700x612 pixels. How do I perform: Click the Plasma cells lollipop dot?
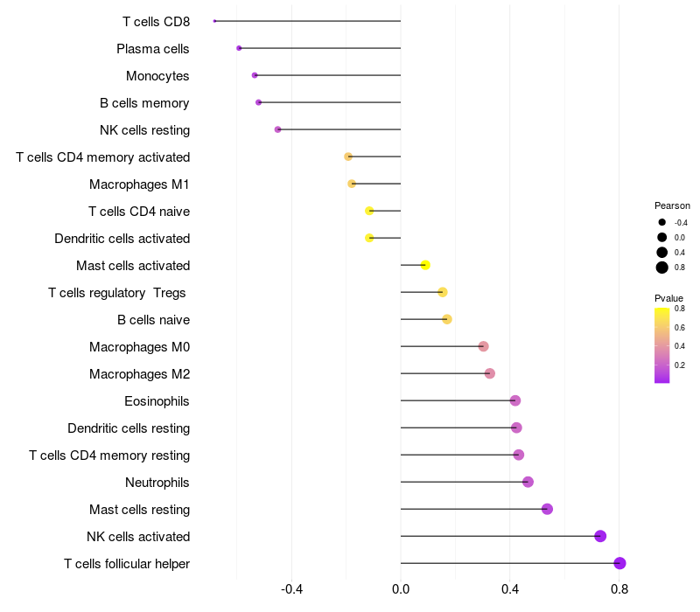tap(239, 48)
